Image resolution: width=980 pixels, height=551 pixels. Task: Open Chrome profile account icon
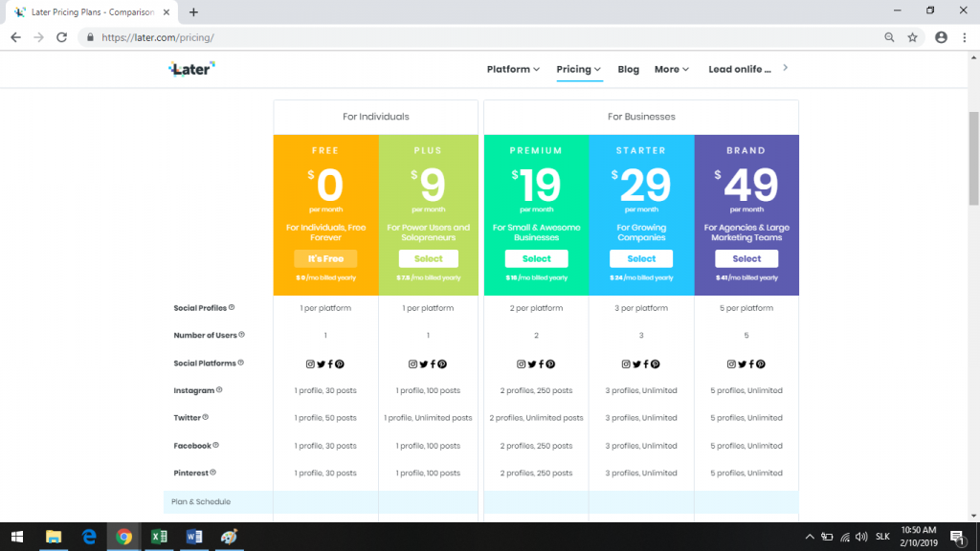(941, 37)
